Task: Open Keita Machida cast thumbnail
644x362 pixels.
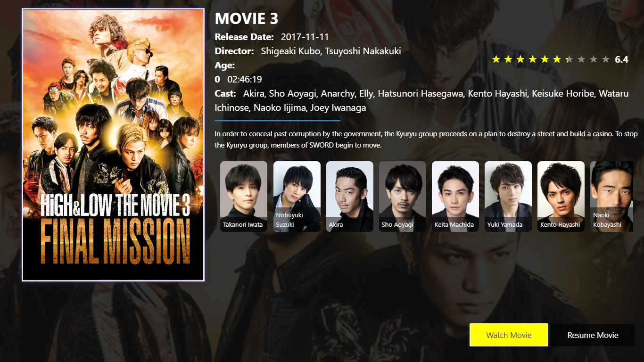Action: click(x=455, y=197)
